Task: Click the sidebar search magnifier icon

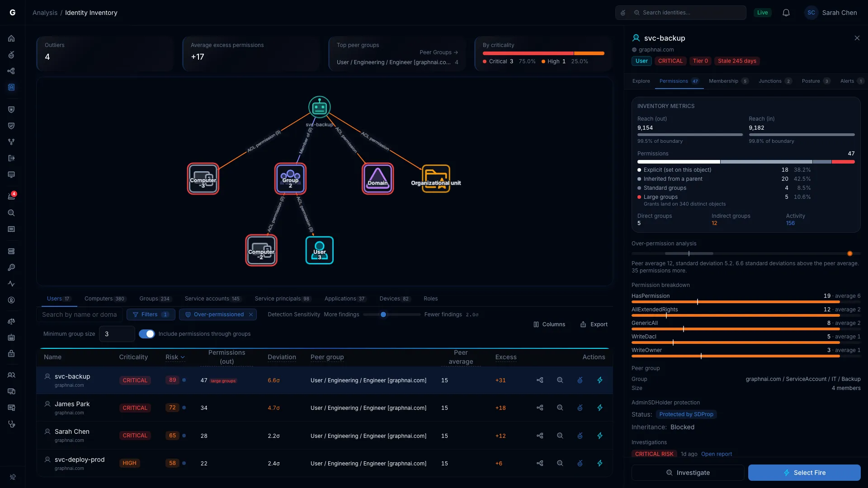Action: (11, 213)
